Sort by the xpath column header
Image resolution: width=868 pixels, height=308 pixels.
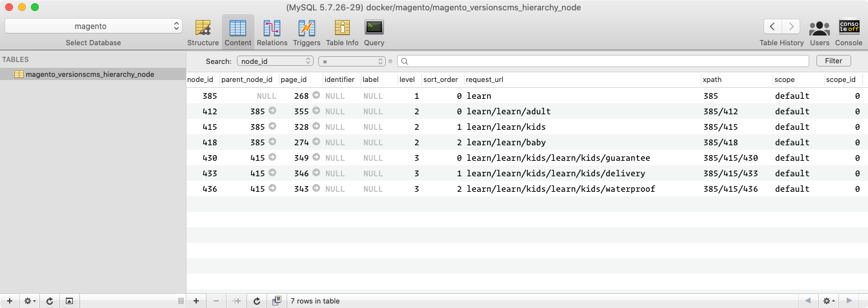pyautogui.click(x=737, y=79)
